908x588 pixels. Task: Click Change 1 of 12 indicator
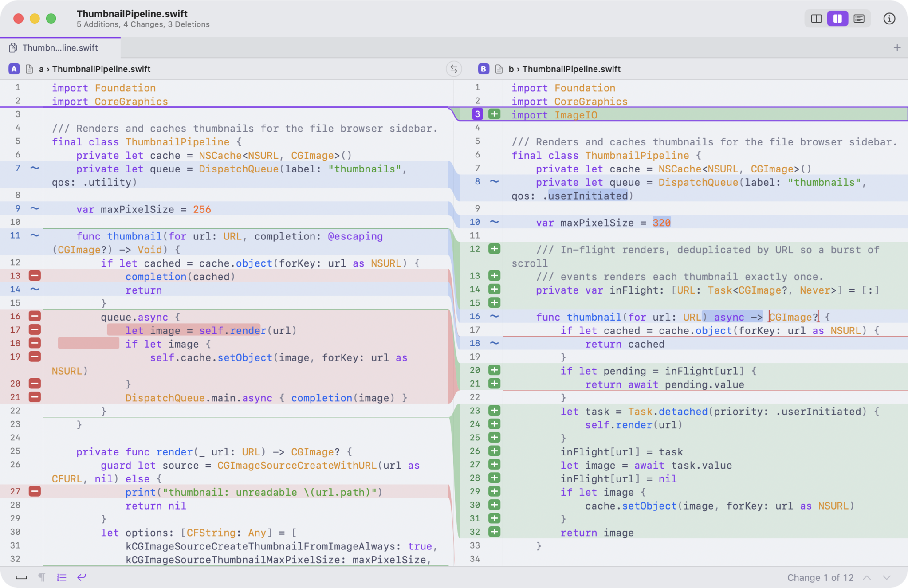tap(820, 578)
